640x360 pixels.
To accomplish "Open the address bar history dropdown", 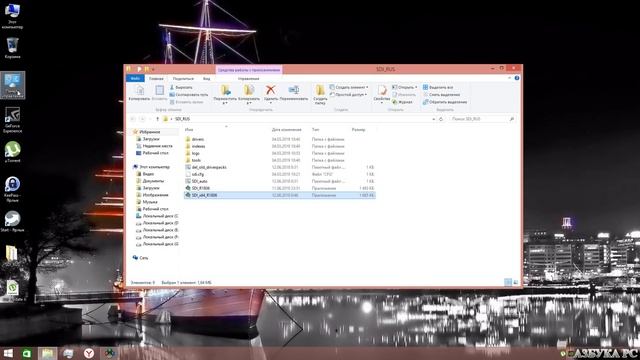I will pyautogui.click(x=433, y=119).
